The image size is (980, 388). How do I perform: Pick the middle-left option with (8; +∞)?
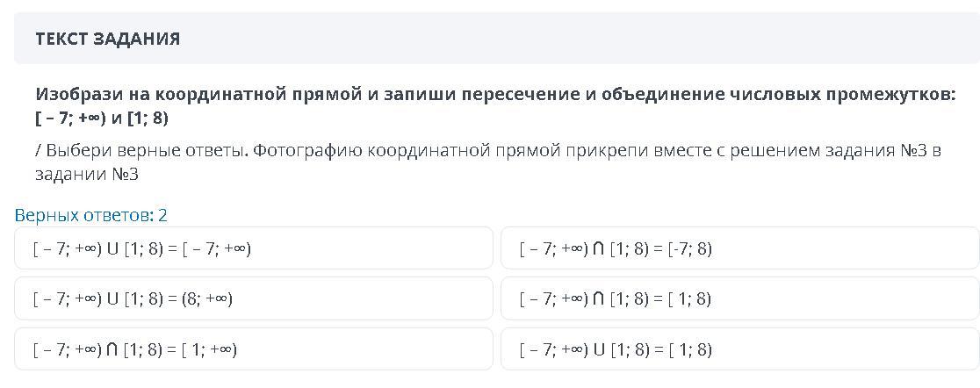pos(253,299)
